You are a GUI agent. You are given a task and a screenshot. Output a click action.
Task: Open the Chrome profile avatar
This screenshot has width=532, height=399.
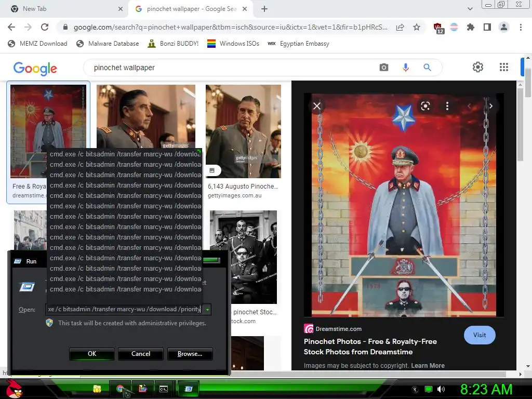point(504,27)
